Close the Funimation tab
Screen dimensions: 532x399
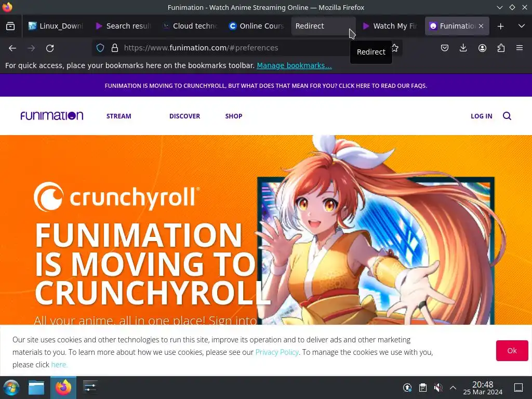(481, 26)
